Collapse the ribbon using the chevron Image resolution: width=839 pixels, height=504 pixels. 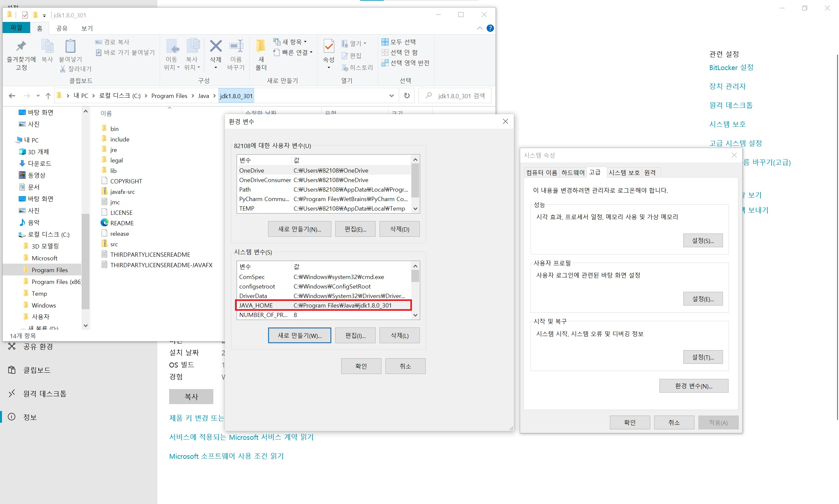(479, 28)
